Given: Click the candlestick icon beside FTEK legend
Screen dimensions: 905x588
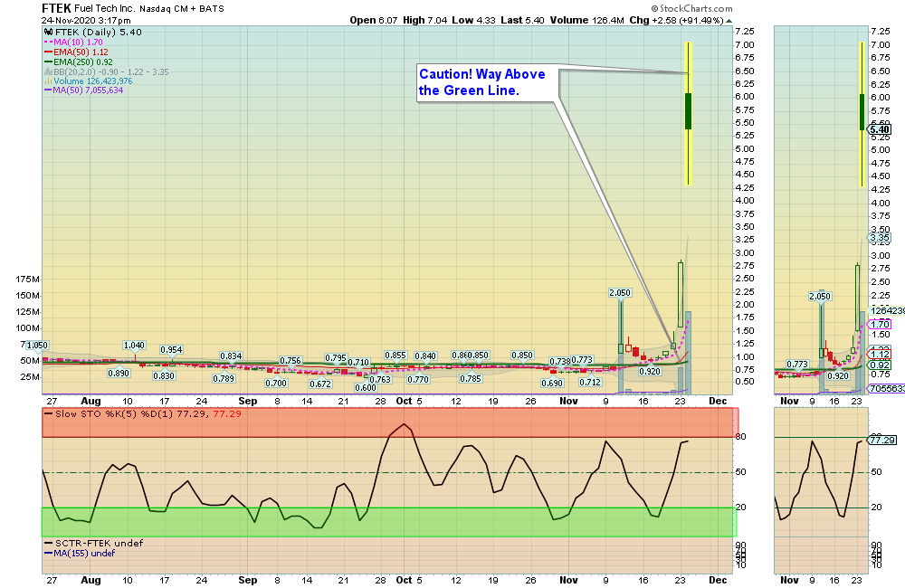Looking at the screenshot, I should click(x=49, y=33).
